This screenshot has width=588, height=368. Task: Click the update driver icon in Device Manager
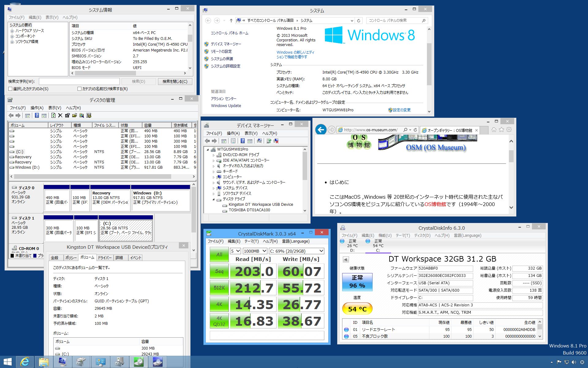tap(269, 141)
